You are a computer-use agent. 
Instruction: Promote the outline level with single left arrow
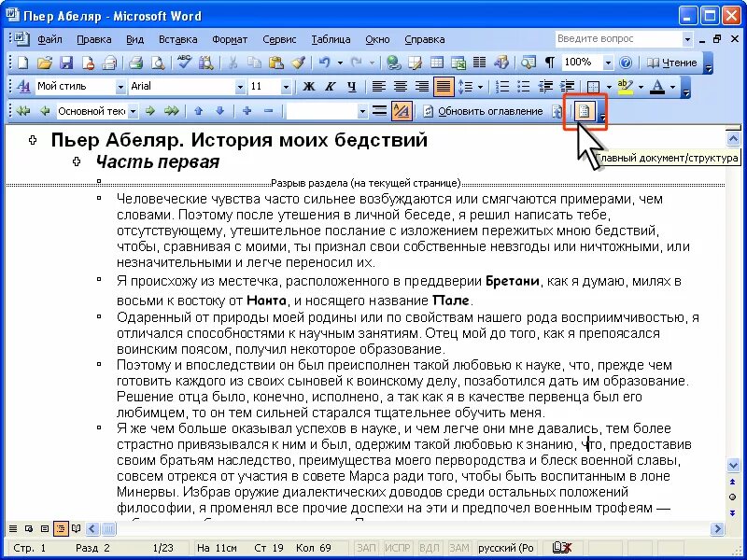click(x=45, y=111)
